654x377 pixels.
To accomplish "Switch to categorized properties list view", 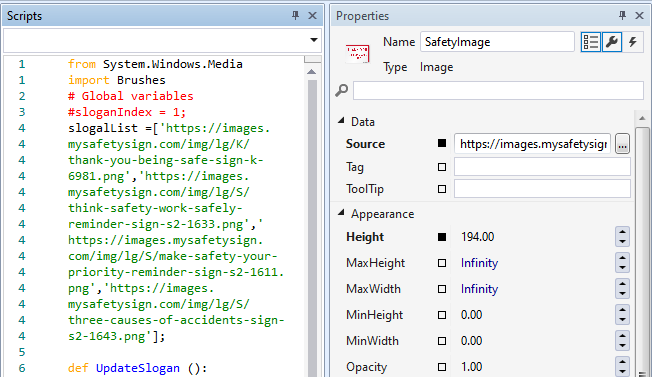I will click(591, 42).
